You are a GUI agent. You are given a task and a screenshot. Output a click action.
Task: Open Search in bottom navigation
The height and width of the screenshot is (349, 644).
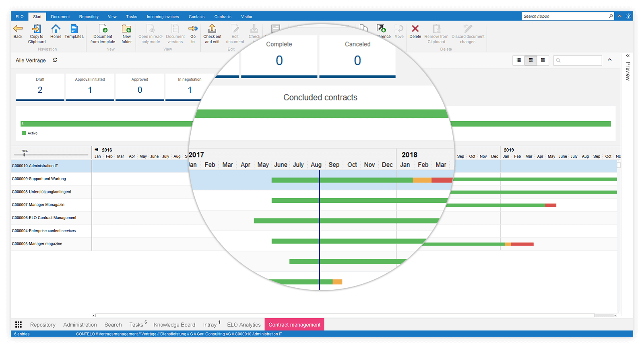coord(113,324)
